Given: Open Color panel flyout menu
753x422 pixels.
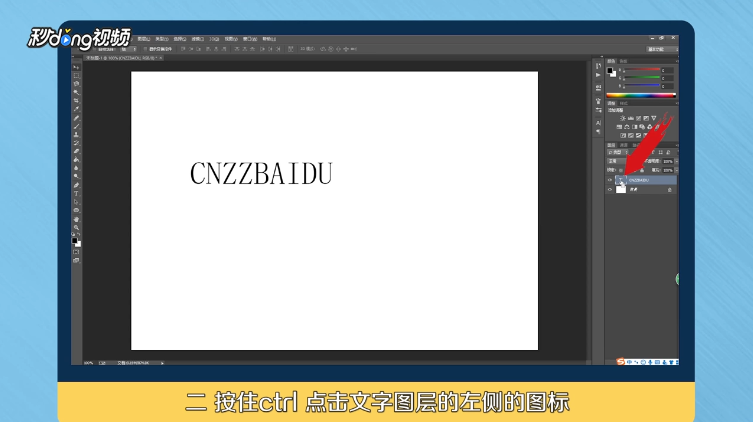Looking at the screenshot, I should [x=677, y=61].
